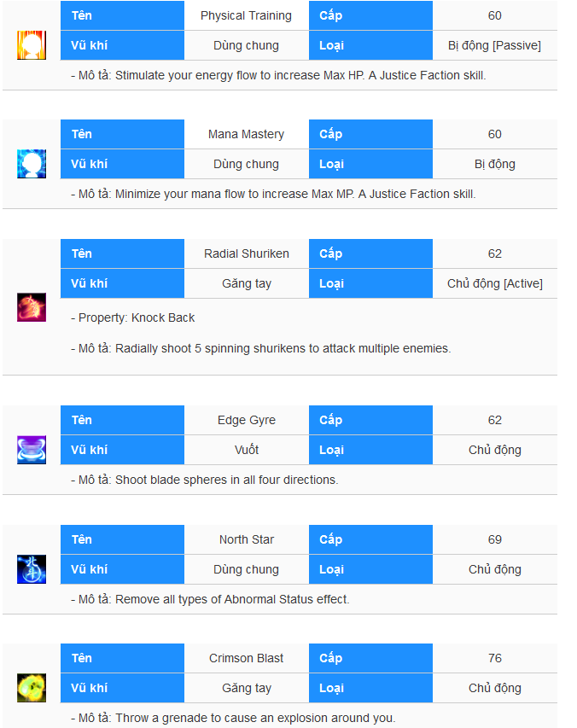Click the North Star skill icon
This screenshot has height=728, width=577.
(32, 569)
